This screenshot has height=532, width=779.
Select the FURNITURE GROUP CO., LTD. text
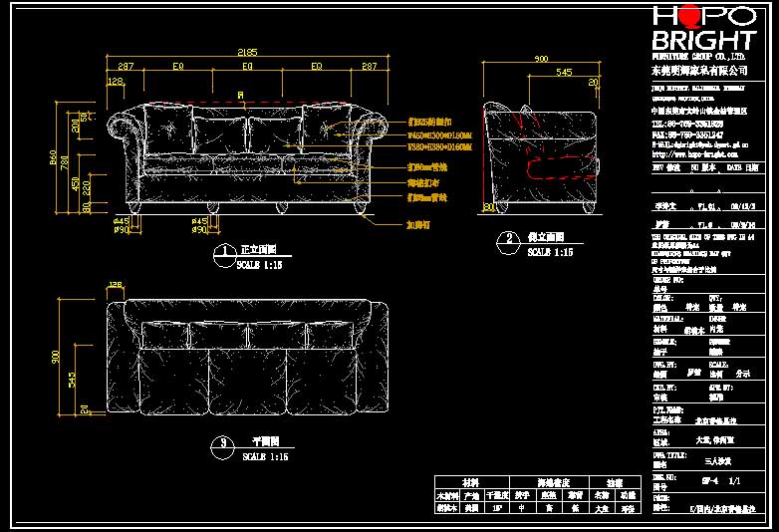point(698,57)
